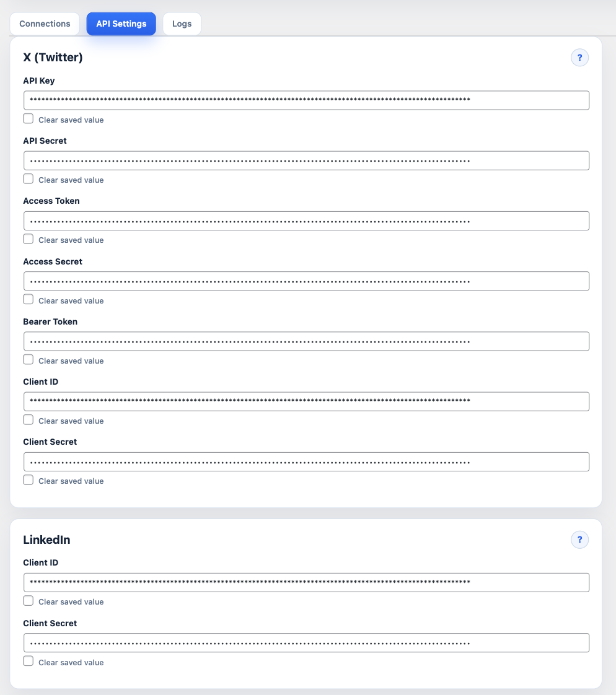Check Clear saved value under API Secret
This screenshot has height=695, width=616.
pyautogui.click(x=28, y=178)
